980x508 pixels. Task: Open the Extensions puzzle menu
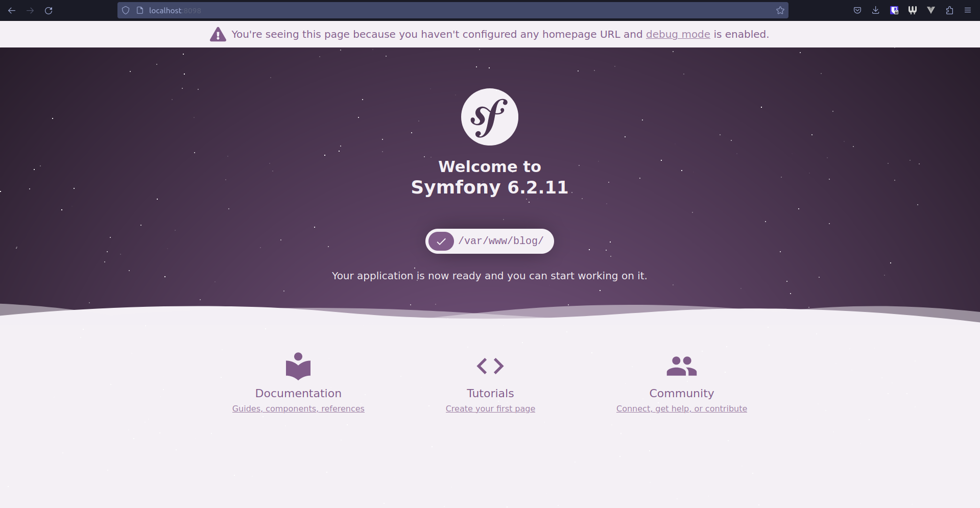949,10
